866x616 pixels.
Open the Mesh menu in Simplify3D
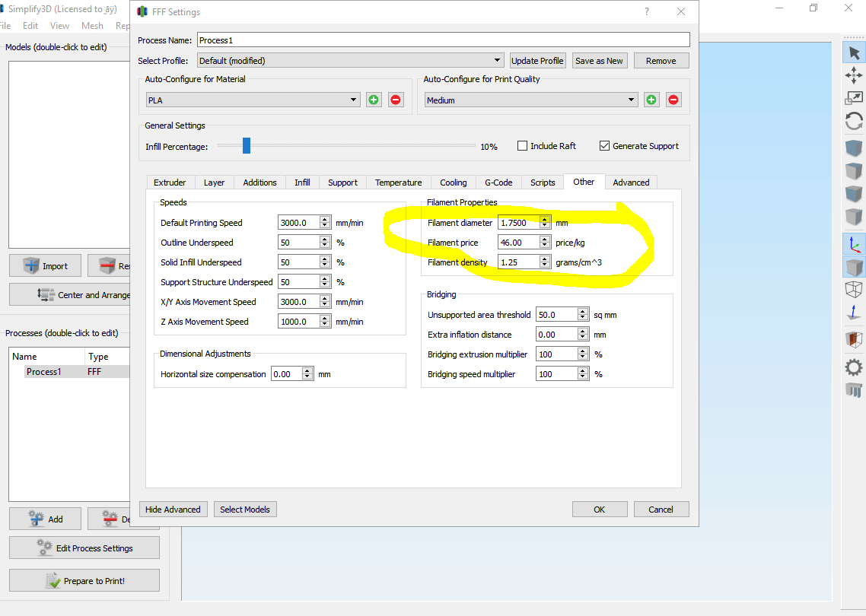[92, 25]
